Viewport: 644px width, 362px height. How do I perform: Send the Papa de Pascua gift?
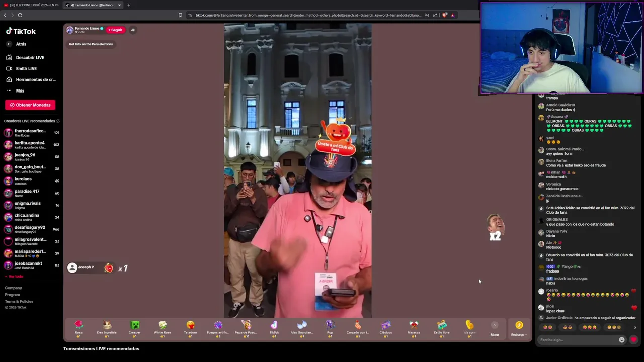[246, 328]
